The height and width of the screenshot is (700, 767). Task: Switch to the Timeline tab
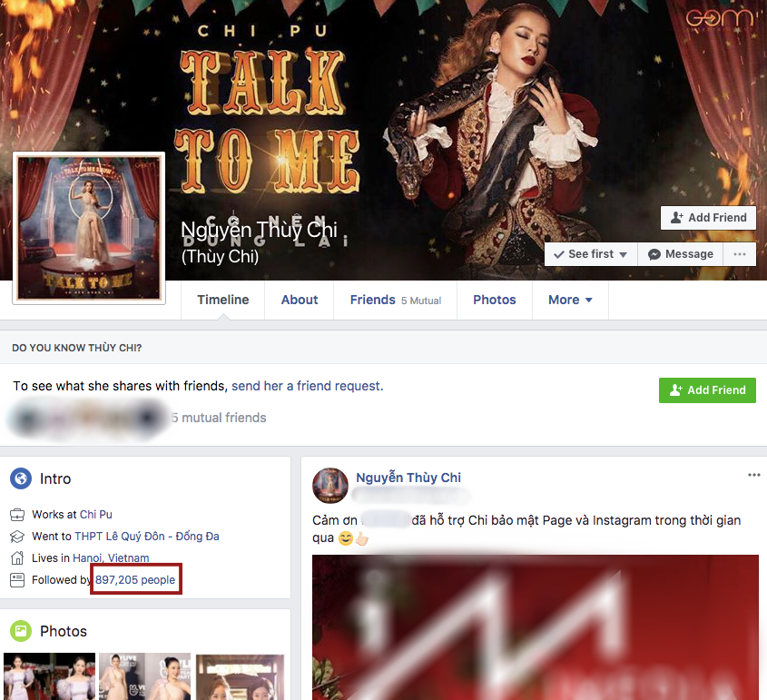click(222, 300)
